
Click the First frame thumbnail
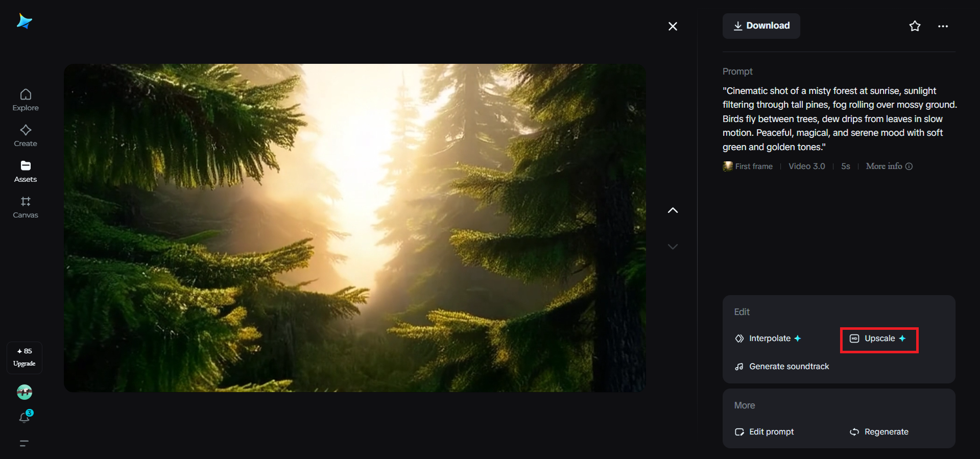click(727, 166)
